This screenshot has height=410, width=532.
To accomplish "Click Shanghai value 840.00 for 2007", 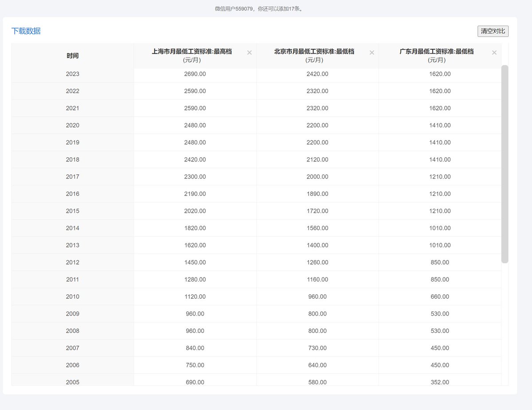I will [195, 348].
